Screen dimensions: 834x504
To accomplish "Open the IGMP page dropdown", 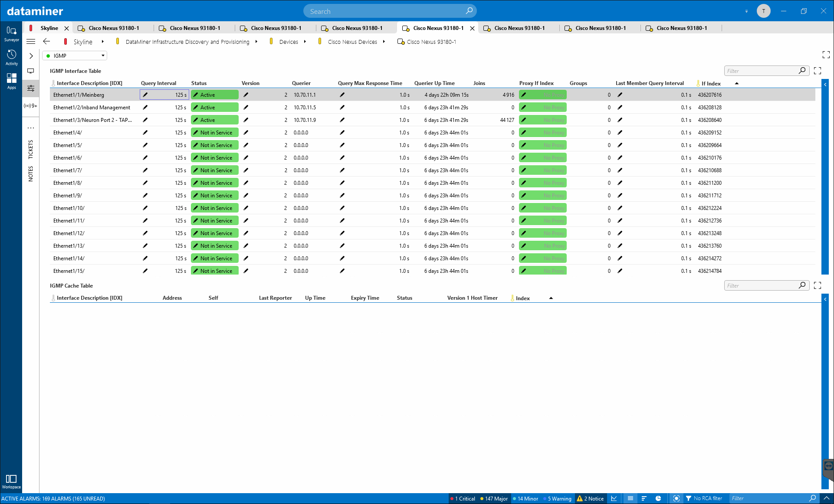I will tap(75, 56).
